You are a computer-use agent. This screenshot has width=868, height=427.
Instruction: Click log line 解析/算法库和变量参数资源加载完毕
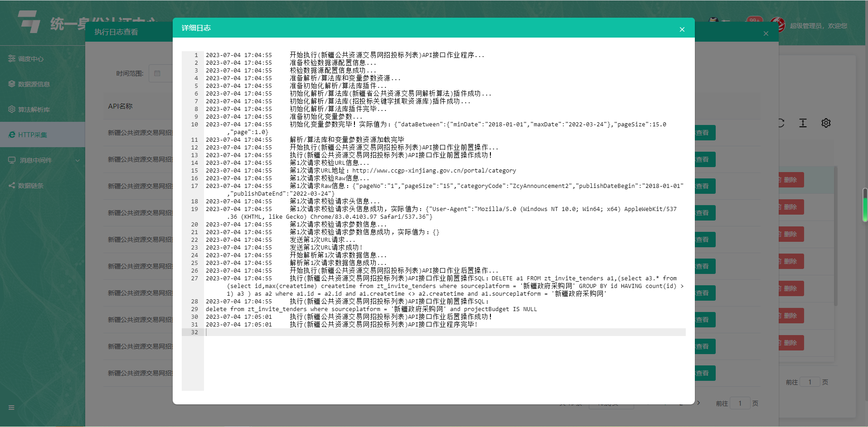[x=347, y=140]
